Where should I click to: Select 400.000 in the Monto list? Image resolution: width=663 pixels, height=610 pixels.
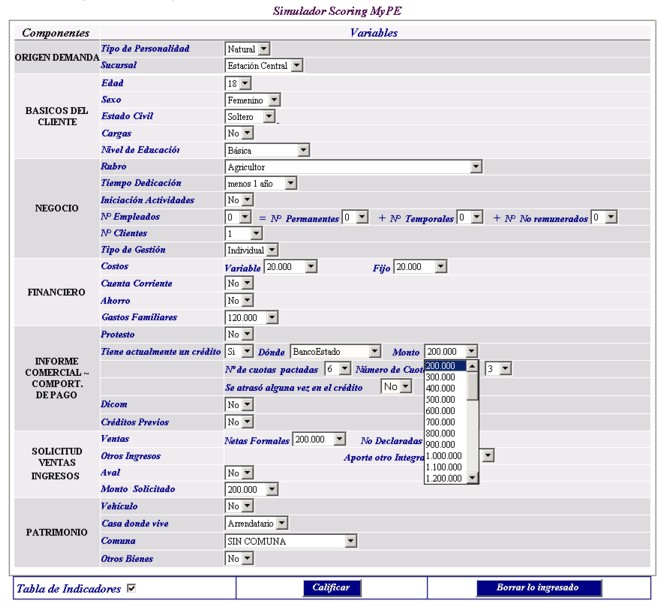pos(446,388)
